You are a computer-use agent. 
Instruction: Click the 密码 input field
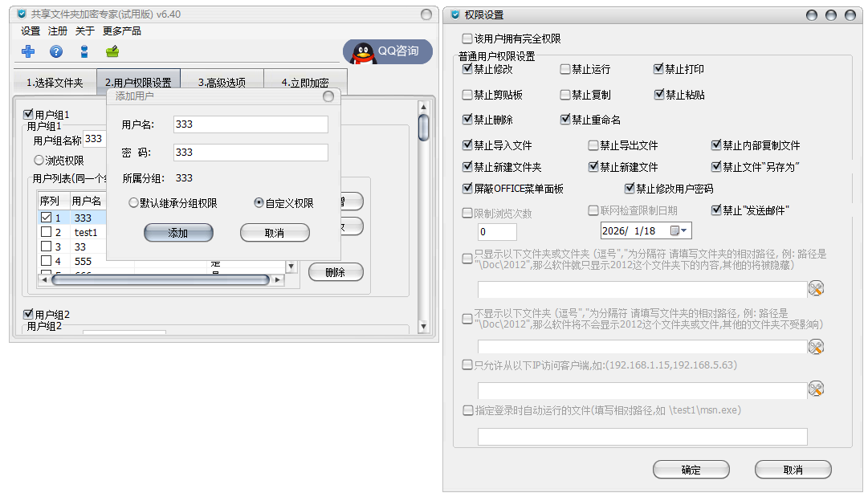click(x=251, y=153)
